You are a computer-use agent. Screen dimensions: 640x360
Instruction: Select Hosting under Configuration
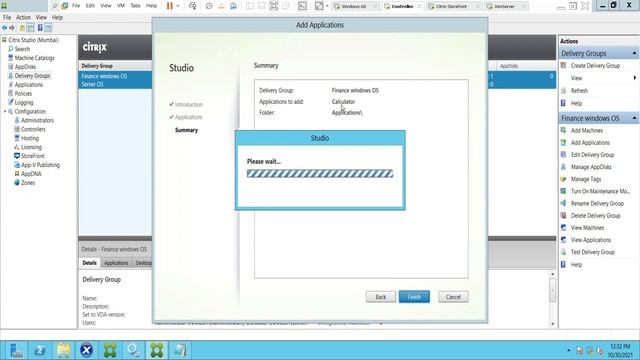29,138
